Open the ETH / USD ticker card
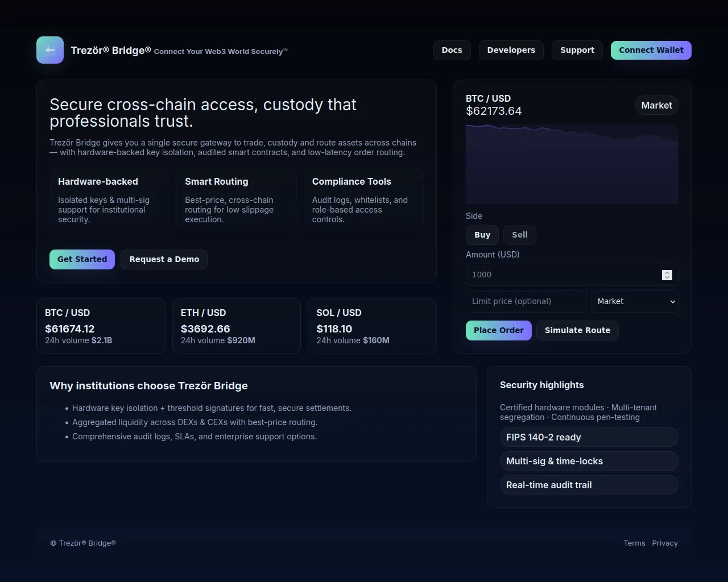The image size is (728, 582). [237, 326]
